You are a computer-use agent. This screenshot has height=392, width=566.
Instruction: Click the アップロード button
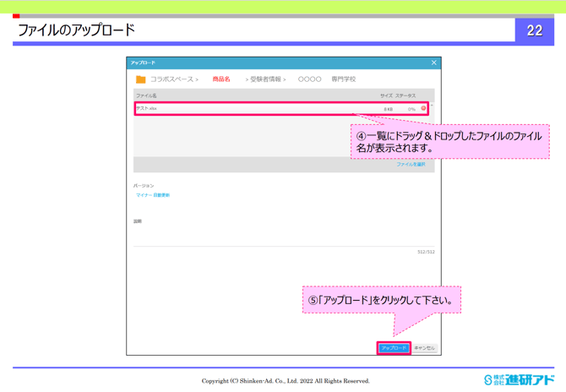click(394, 348)
